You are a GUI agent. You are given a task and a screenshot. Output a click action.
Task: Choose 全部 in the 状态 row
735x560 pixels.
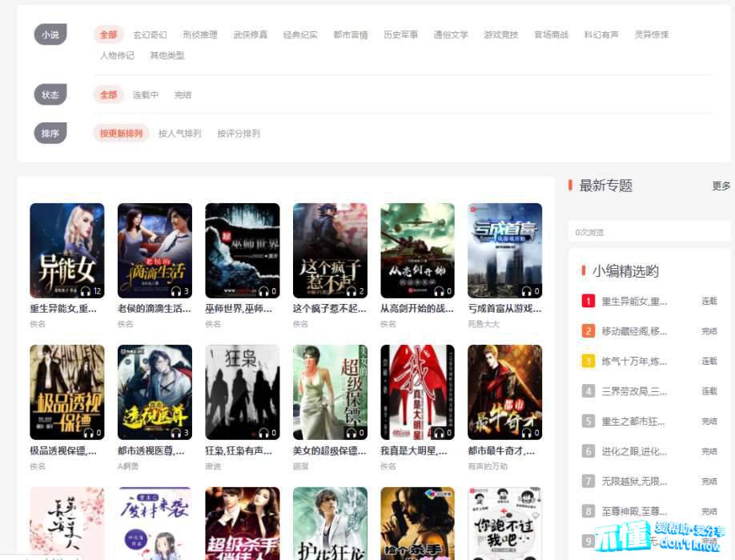tap(108, 95)
